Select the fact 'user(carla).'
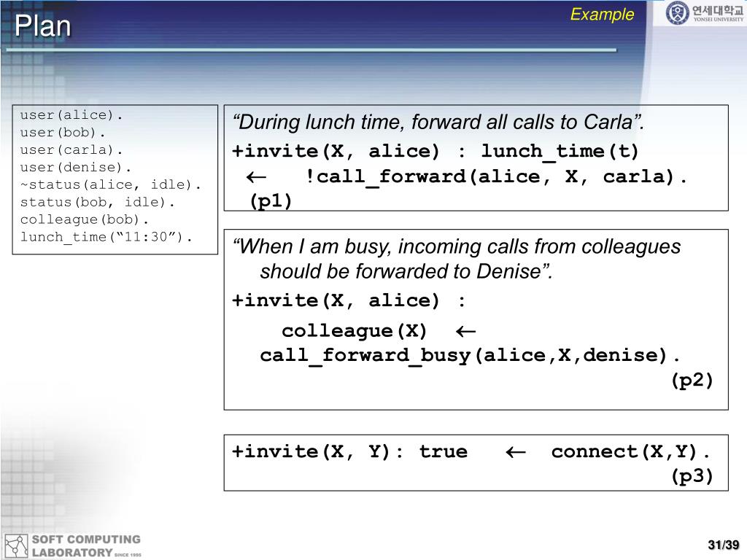This screenshot has height=560, width=747. coord(71,150)
